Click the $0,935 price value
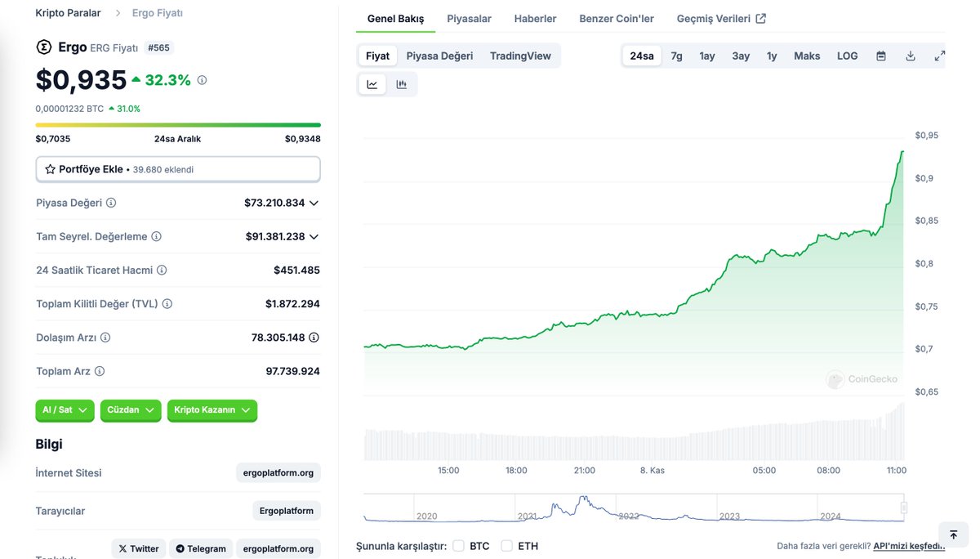 click(x=81, y=80)
